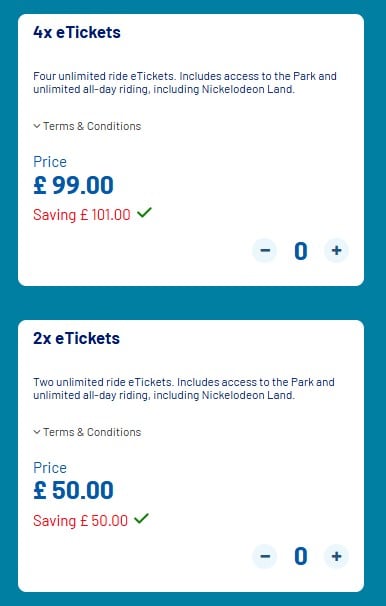
Task: Click the Saving £101.00 text
Action: click(82, 214)
